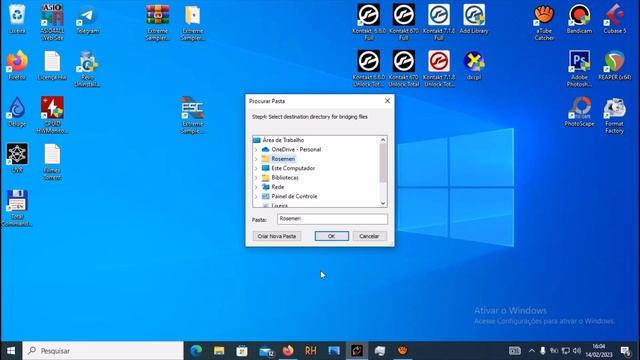Viewport: 640px width, 360px height.
Task: Launch the CPUID HWMonitor shortcut
Action: point(52,115)
